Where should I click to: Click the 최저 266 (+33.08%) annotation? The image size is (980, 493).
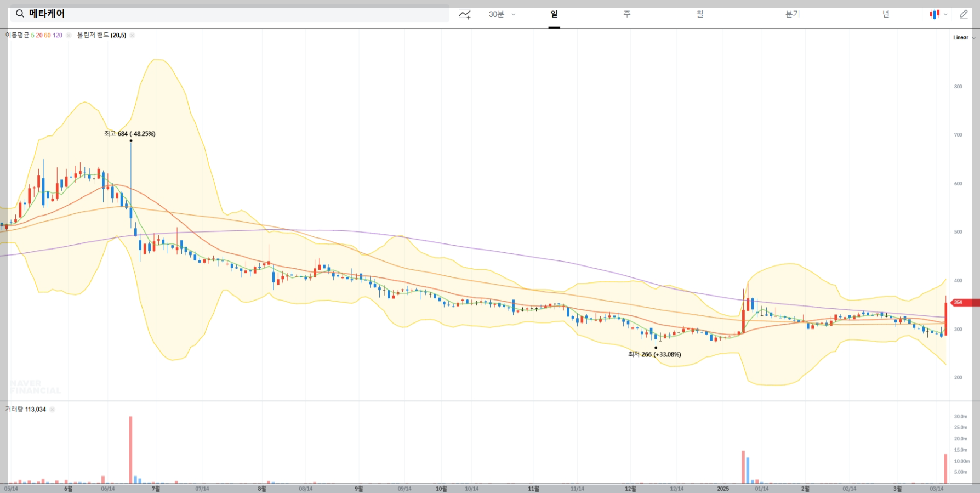click(654, 354)
